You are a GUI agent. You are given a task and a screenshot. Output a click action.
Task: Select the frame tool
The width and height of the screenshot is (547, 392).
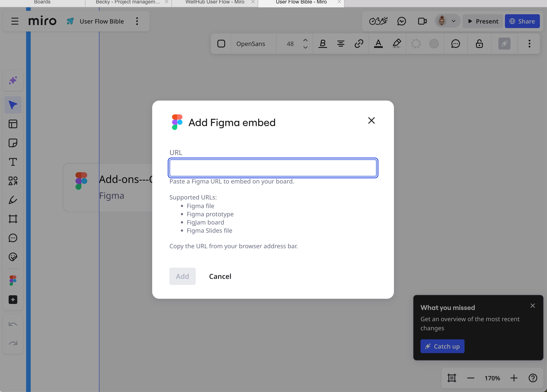point(13,219)
